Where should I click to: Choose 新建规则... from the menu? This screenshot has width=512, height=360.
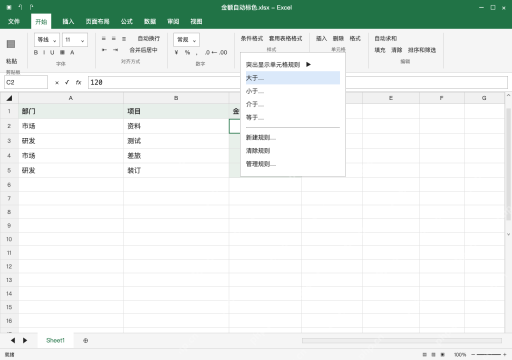293,137
